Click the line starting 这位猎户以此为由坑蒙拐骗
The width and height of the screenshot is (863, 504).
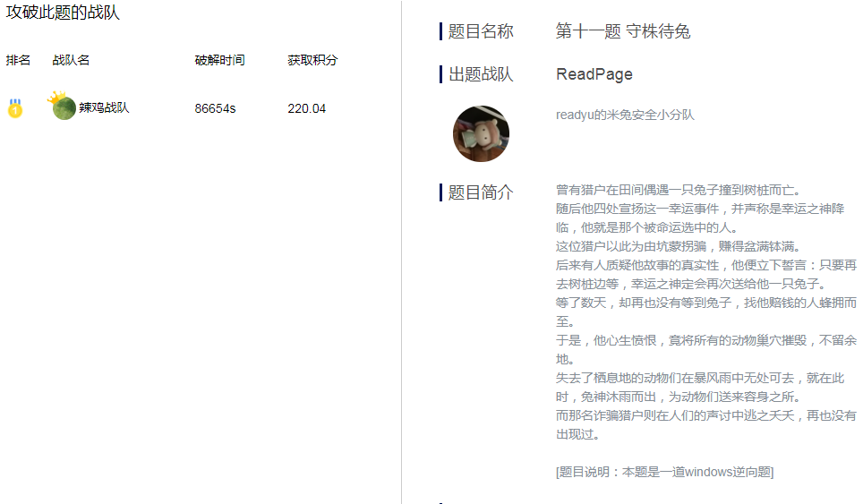pyautogui.click(x=679, y=246)
